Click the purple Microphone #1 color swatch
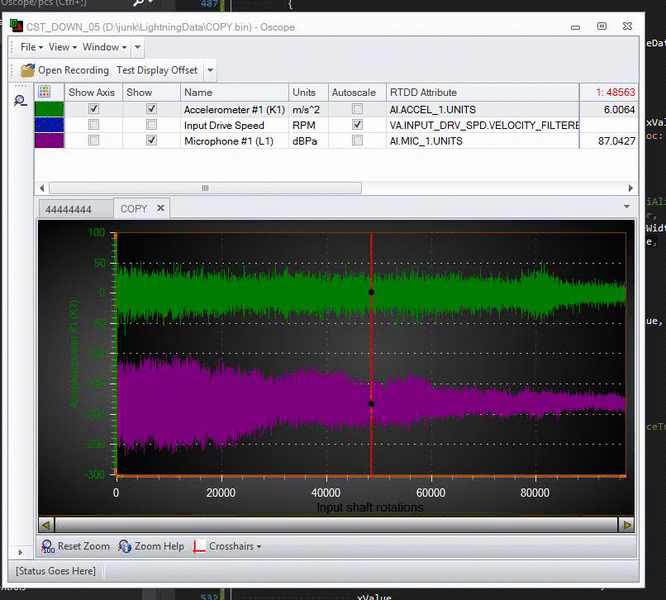Viewport: 666px width, 600px height. coord(49,141)
